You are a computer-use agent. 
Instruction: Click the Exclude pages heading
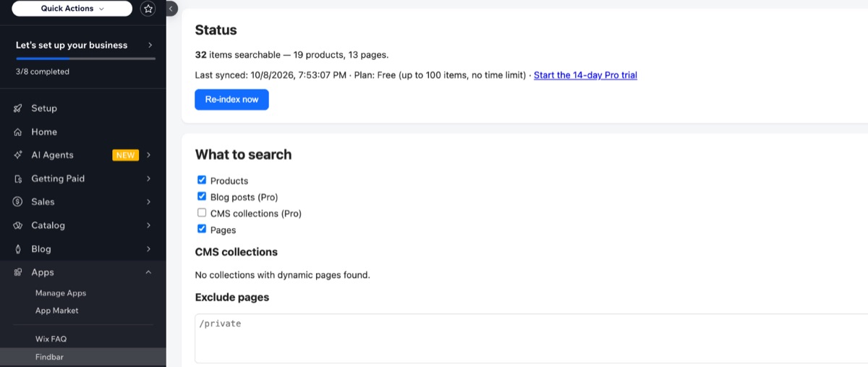tap(232, 297)
